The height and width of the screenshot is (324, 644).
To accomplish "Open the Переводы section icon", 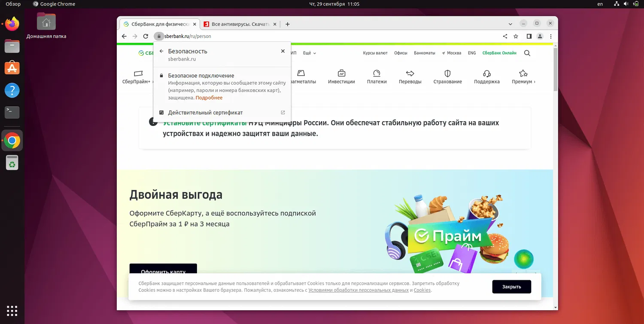I will pyautogui.click(x=410, y=73).
